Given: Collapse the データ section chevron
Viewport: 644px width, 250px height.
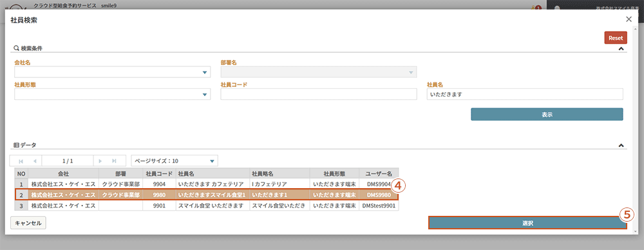Looking at the screenshot, I should point(621,145).
